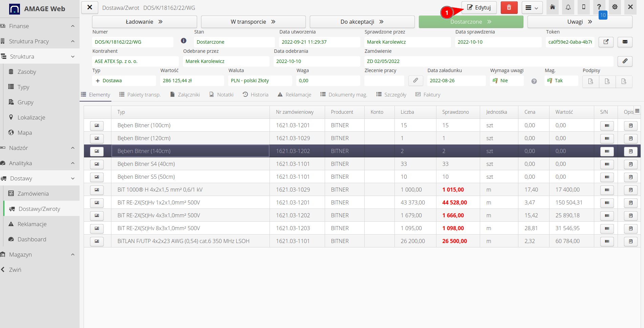Click the link icon beside Zamówienie field
The width and height of the screenshot is (644, 328).
click(625, 61)
